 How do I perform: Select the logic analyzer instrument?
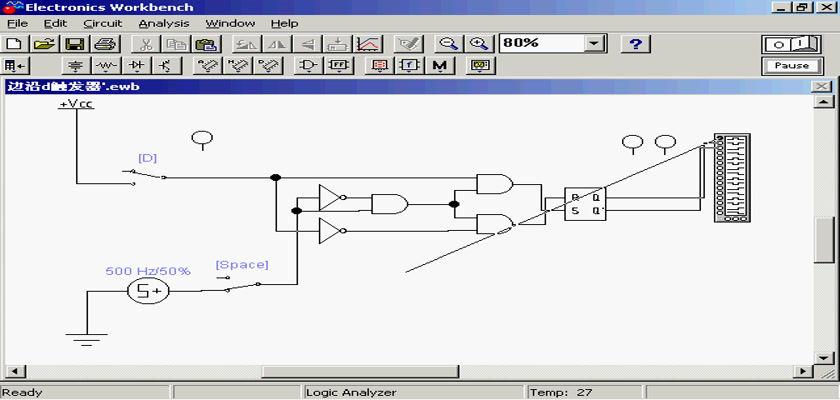[x=732, y=178]
